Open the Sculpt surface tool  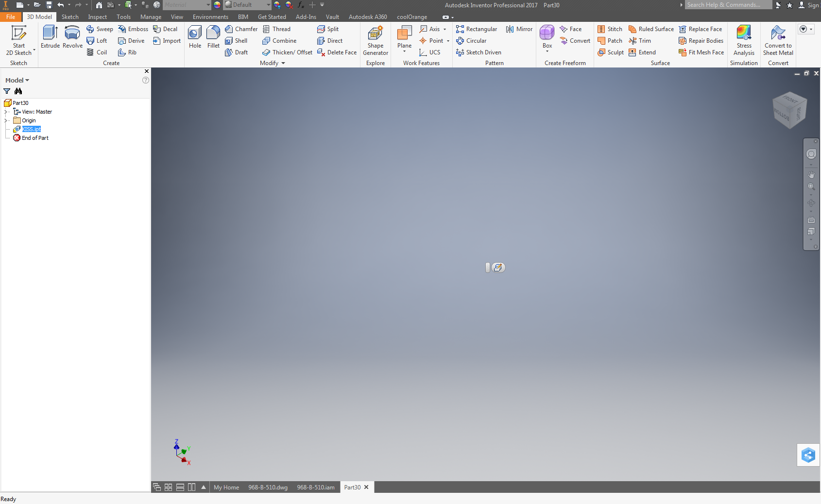click(x=611, y=52)
